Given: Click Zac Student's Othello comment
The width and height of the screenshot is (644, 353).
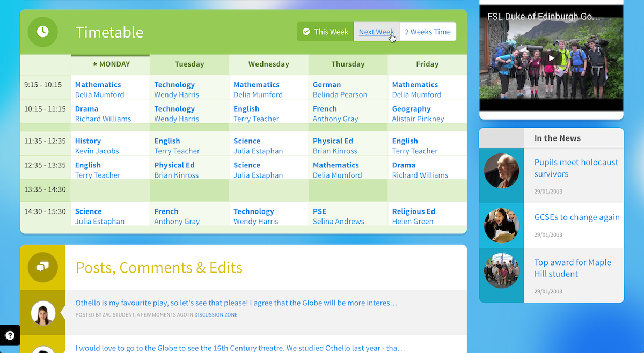Looking at the screenshot, I should click(x=236, y=303).
